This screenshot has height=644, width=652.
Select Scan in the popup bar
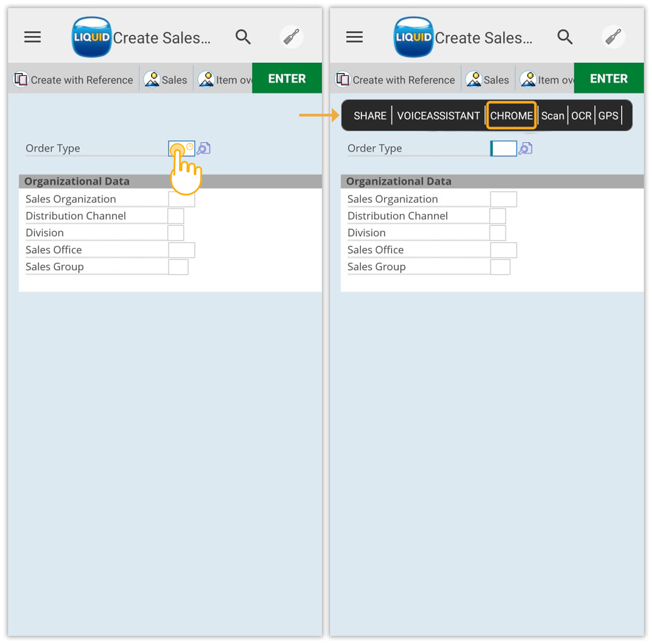(x=553, y=116)
